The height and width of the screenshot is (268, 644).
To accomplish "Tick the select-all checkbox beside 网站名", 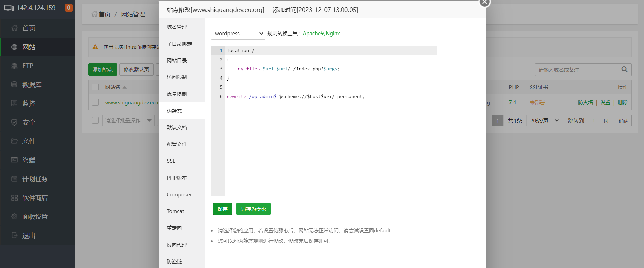I will (x=95, y=87).
